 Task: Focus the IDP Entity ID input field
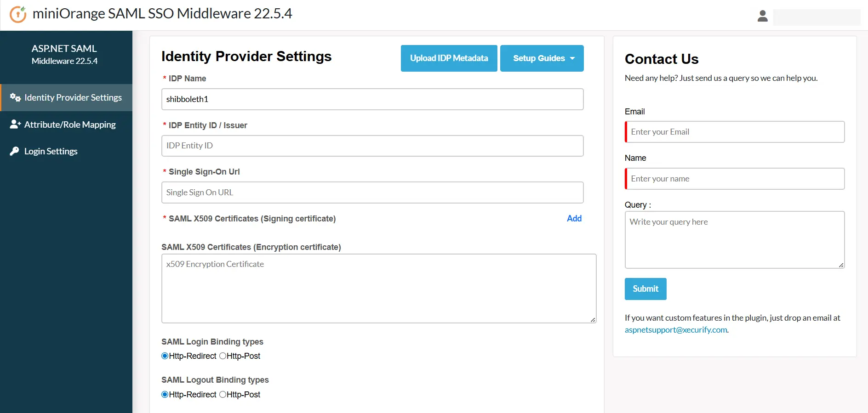(372, 146)
